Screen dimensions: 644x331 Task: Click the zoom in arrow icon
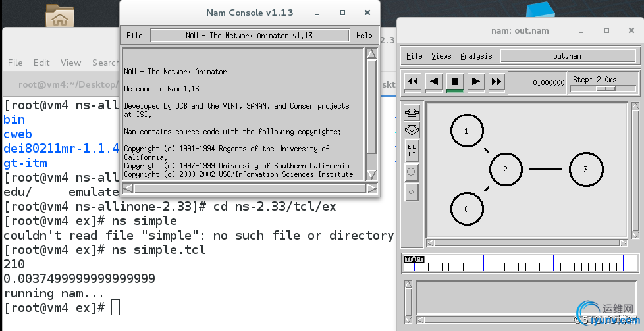(412, 113)
